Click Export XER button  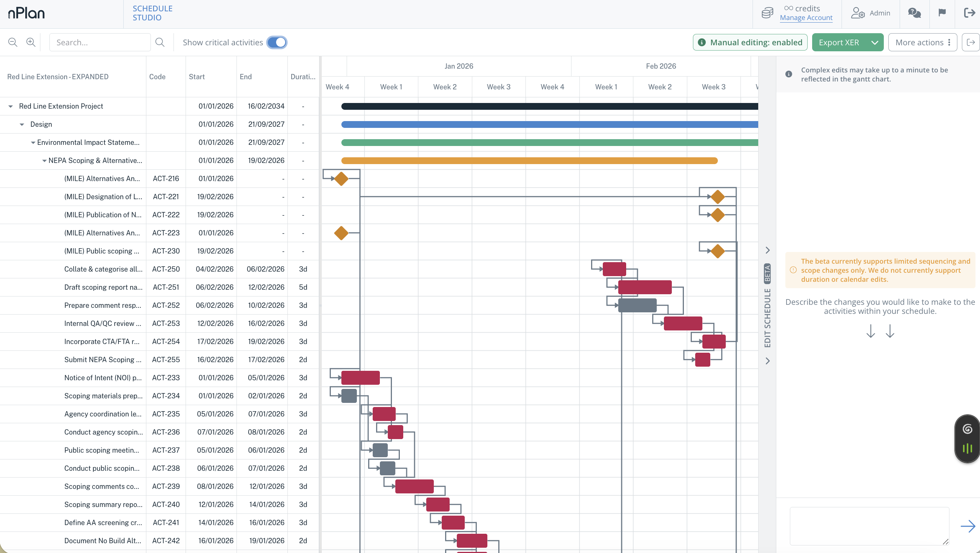click(x=839, y=42)
